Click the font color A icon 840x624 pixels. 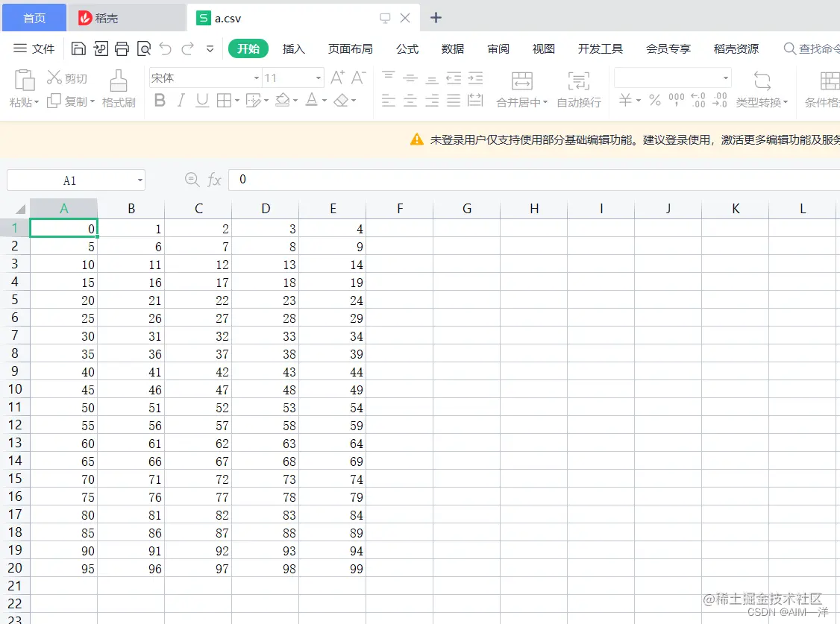311,100
